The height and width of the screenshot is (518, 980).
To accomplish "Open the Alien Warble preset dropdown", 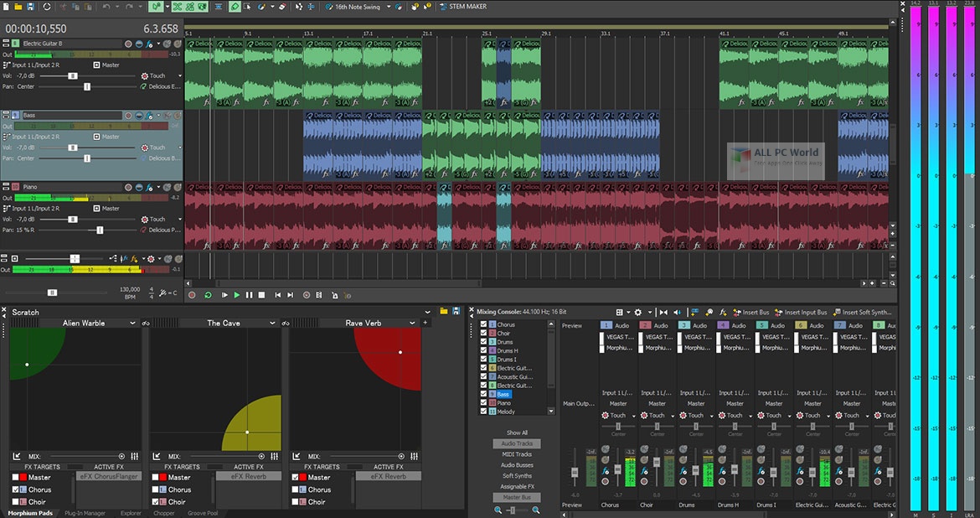I will pyautogui.click(x=132, y=323).
